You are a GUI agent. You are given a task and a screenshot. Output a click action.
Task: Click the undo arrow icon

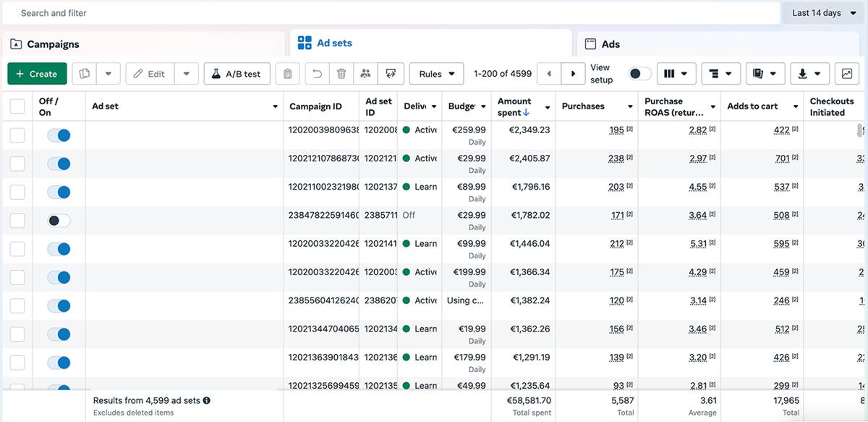[317, 74]
